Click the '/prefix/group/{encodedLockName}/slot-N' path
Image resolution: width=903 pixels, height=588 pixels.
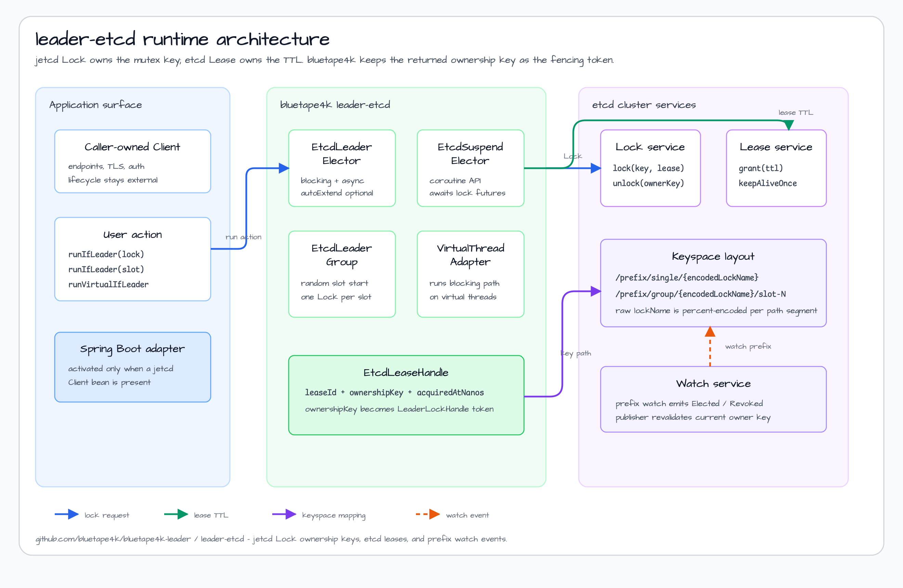click(701, 294)
